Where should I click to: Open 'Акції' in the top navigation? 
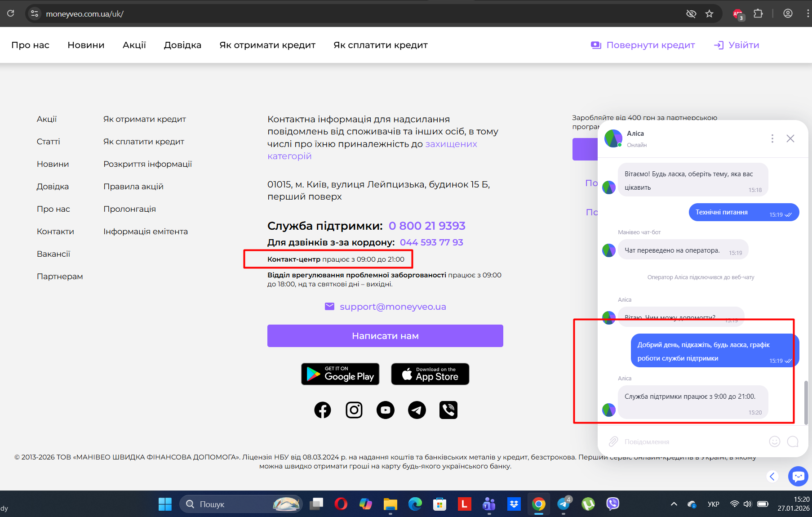tap(134, 45)
